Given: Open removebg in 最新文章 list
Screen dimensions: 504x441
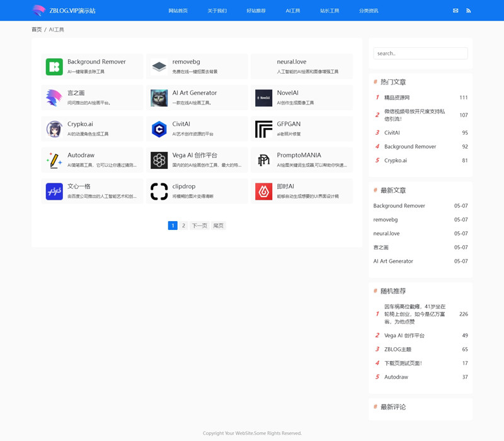Looking at the screenshot, I should 386,219.
